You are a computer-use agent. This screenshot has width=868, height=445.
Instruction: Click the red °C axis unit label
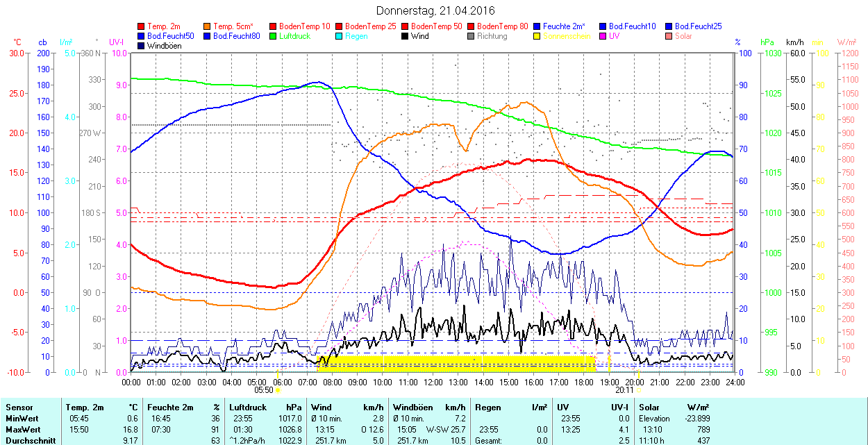(x=17, y=42)
